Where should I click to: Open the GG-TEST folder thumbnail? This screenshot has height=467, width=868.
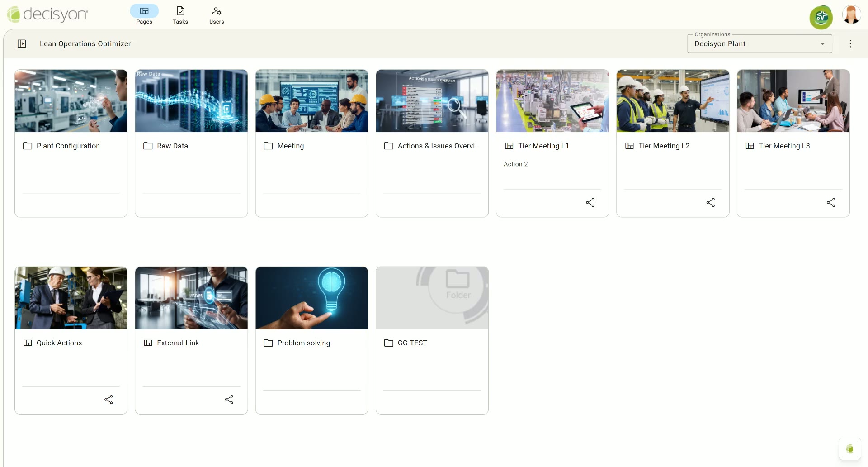(x=432, y=298)
